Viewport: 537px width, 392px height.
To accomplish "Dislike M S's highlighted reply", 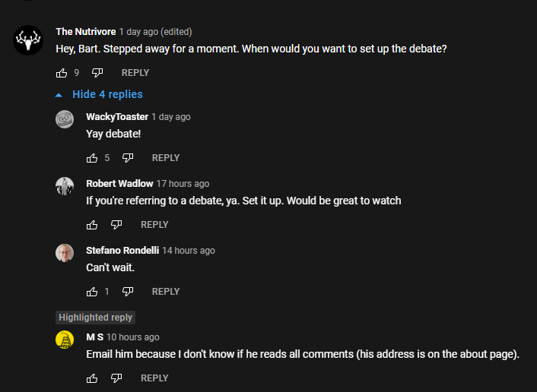I will click(116, 378).
